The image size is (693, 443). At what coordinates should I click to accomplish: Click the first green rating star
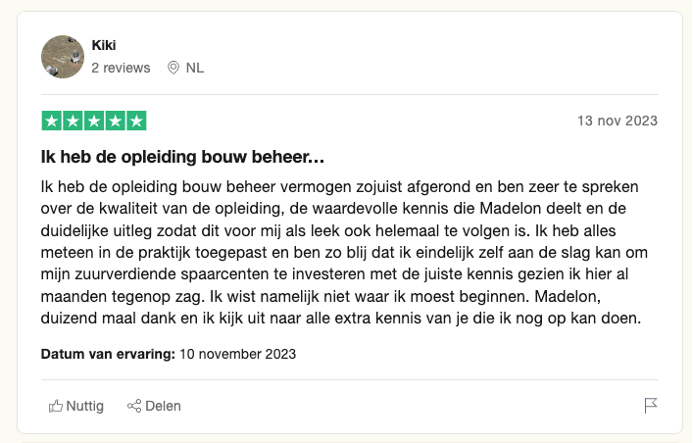[52, 121]
